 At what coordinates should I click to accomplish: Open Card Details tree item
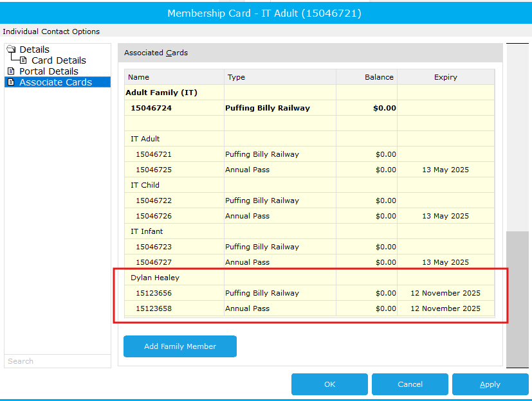(x=59, y=60)
